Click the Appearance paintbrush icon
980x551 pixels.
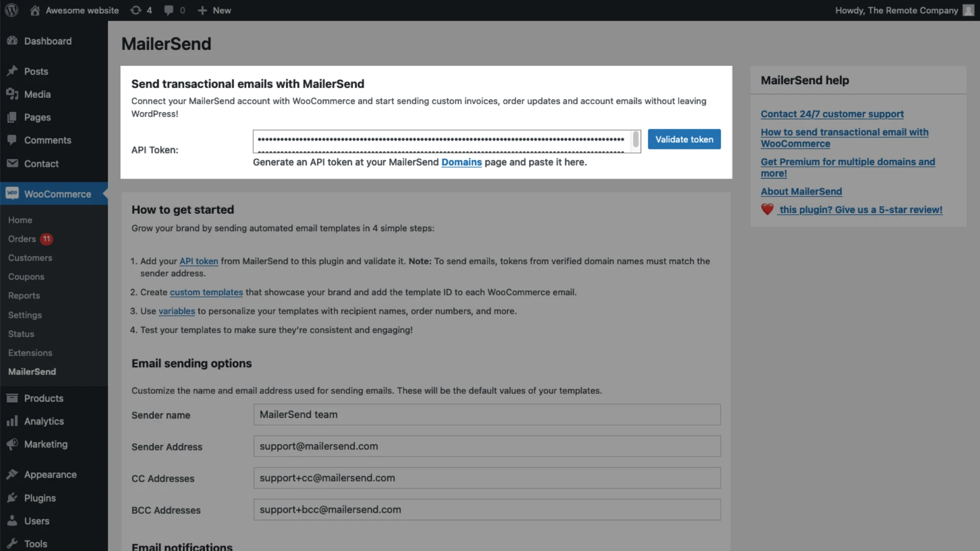click(12, 474)
